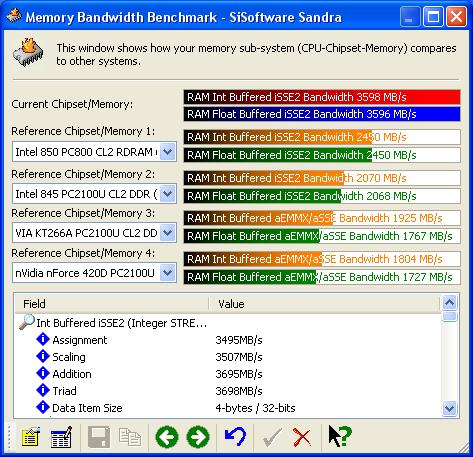Click the list scrollbar up arrow
The width and height of the screenshot is (473, 457).
pos(450,303)
